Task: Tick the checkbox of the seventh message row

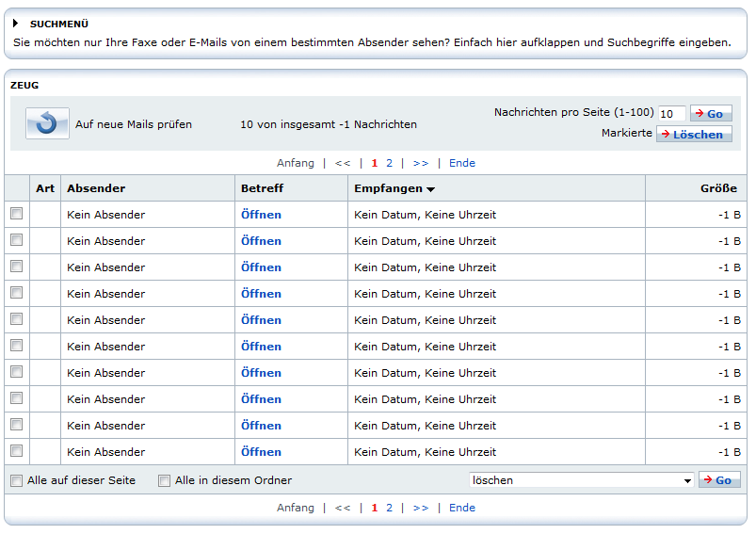Action: (x=17, y=372)
